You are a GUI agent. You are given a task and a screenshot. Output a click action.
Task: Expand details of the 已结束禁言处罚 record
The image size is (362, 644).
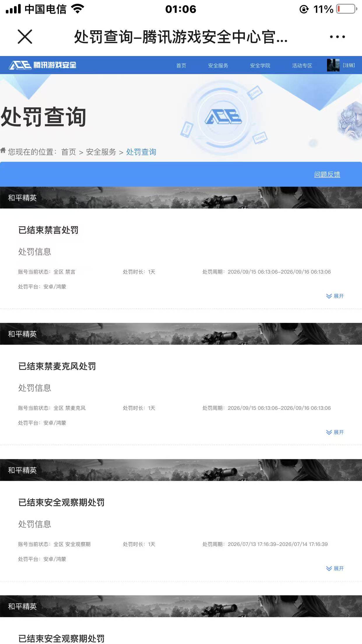pyautogui.click(x=335, y=296)
